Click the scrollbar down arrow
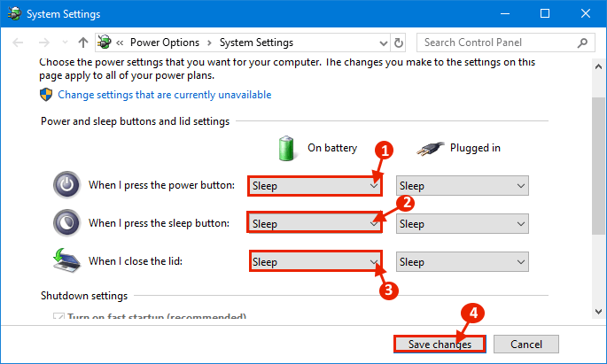 pyautogui.click(x=598, y=312)
